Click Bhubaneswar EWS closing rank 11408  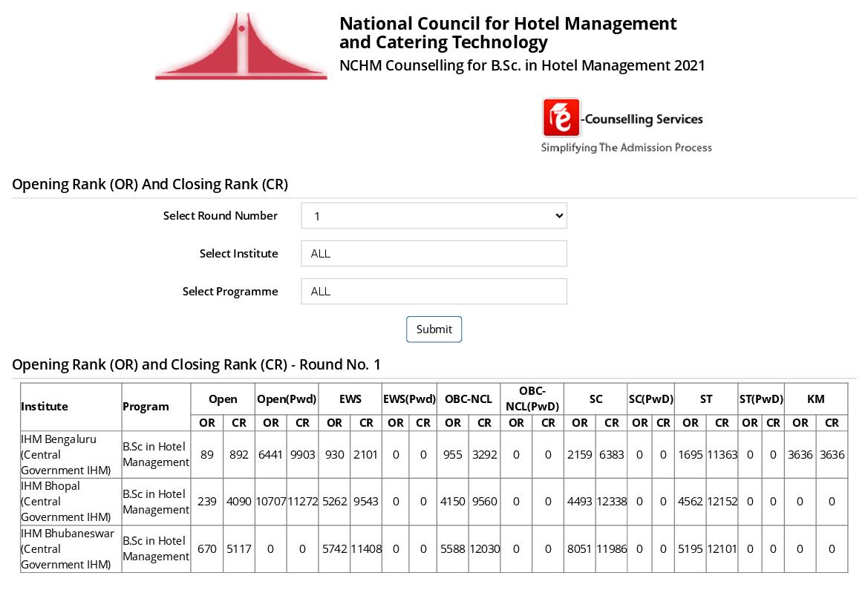point(366,549)
